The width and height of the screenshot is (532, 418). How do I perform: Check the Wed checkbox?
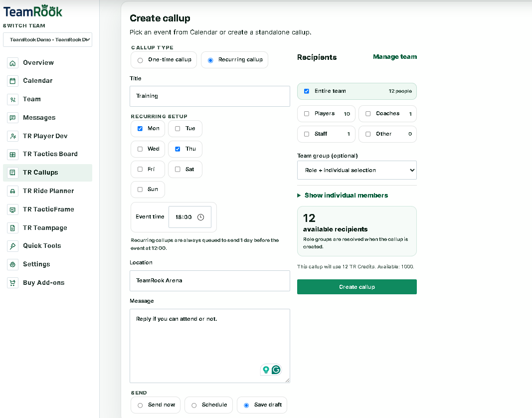tap(140, 149)
